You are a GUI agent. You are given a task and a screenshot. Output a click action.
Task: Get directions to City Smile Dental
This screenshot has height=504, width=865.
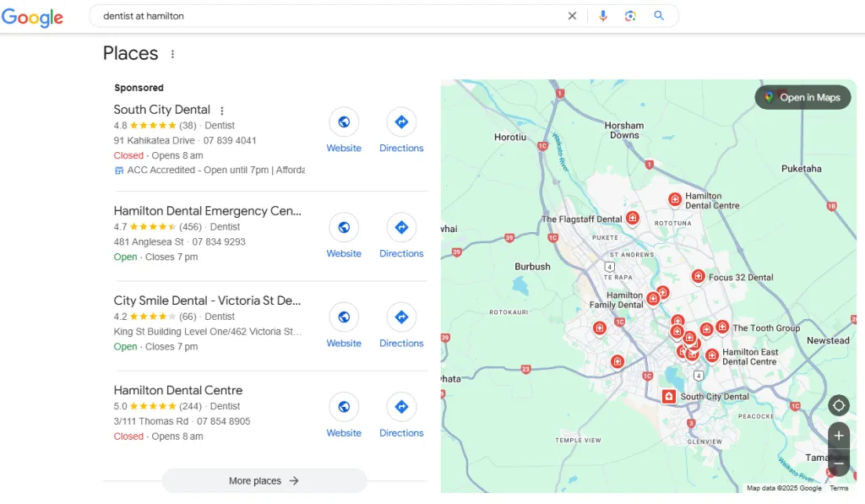(x=401, y=317)
